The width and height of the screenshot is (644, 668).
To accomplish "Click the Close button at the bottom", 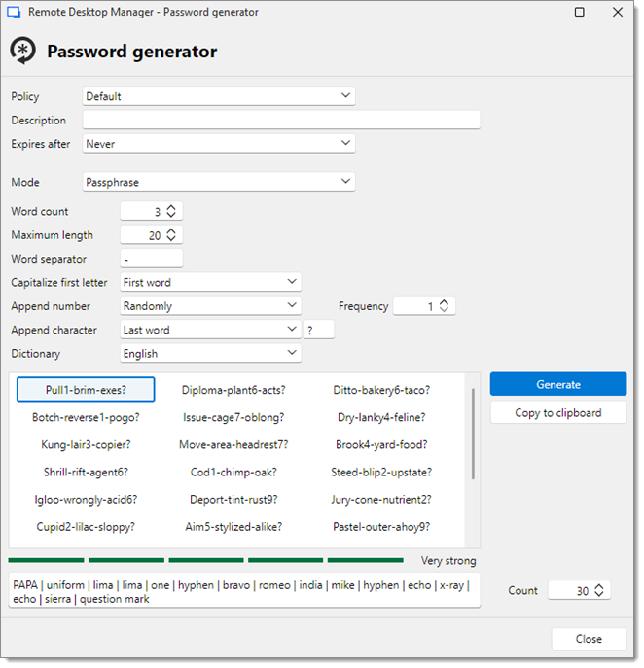I will click(x=589, y=639).
